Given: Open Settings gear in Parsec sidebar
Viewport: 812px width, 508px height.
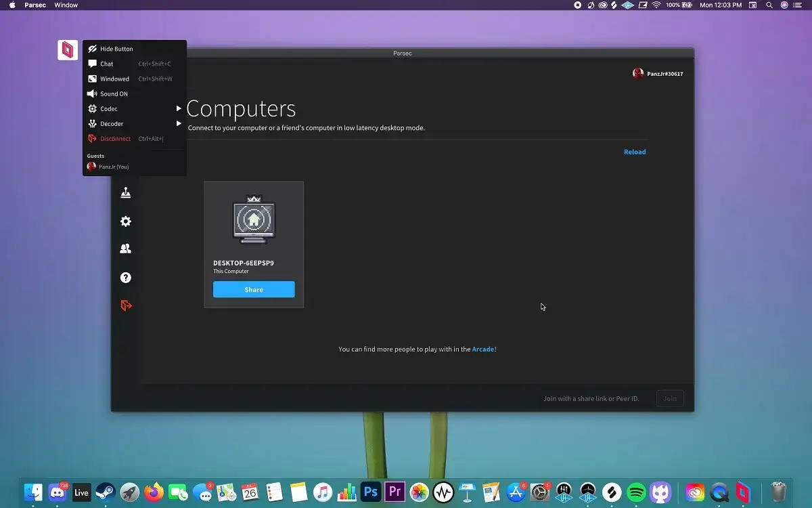Looking at the screenshot, I should [x=126, y=221].
